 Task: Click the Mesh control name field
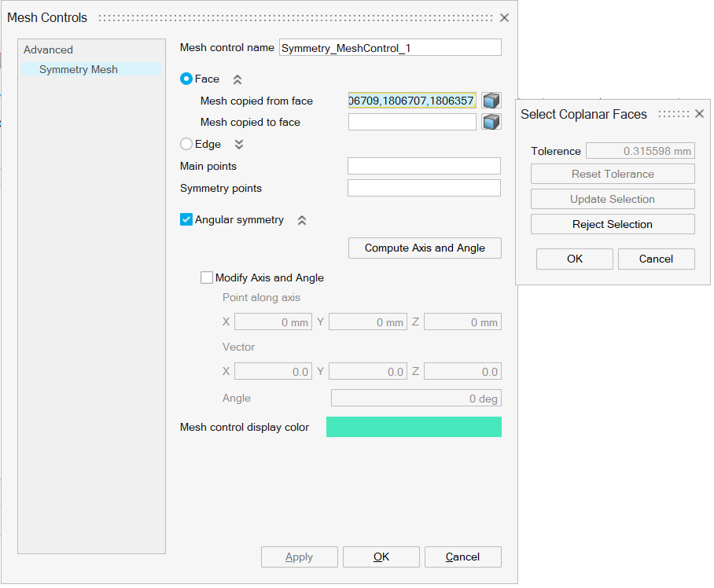click(390, 48)
